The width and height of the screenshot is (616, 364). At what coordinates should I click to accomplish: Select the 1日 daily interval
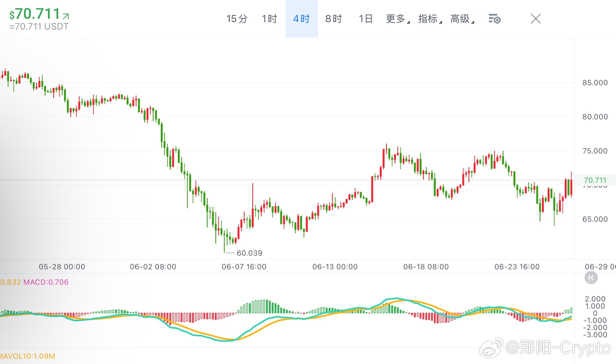(366, 19)
